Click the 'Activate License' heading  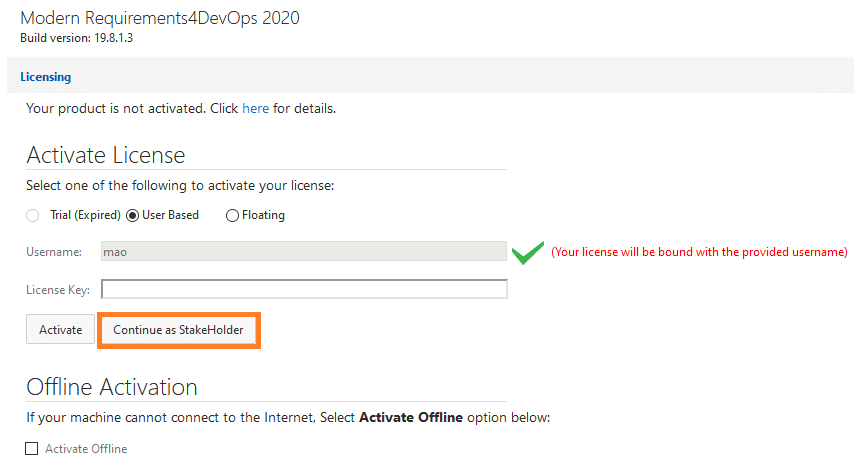tap(106, 155)
